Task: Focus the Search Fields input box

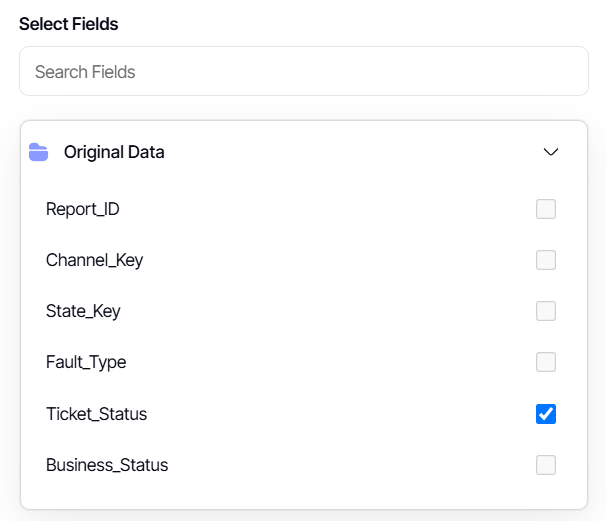Action: pos(303,72)
